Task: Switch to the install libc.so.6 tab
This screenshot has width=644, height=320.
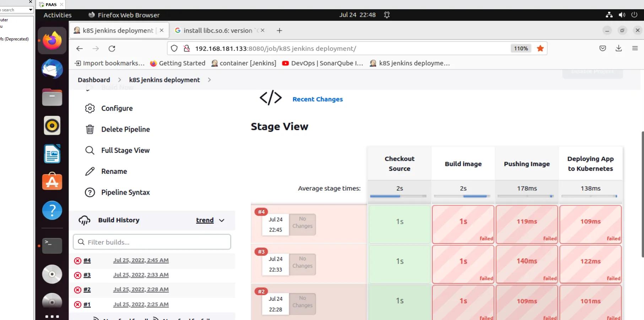Action: click(220, 31)
